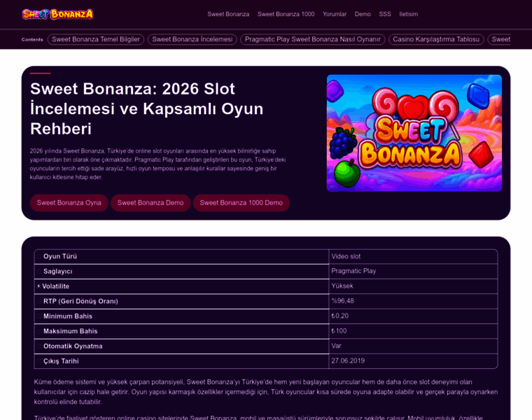
Task: Select the '₺100' maximum bet value
Action: click(x=339, y=331)
